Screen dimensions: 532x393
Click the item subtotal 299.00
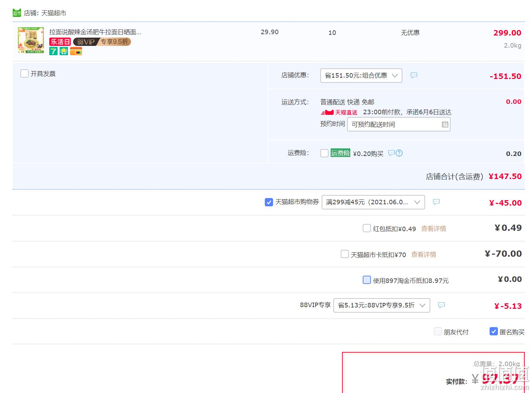point(507,33)
